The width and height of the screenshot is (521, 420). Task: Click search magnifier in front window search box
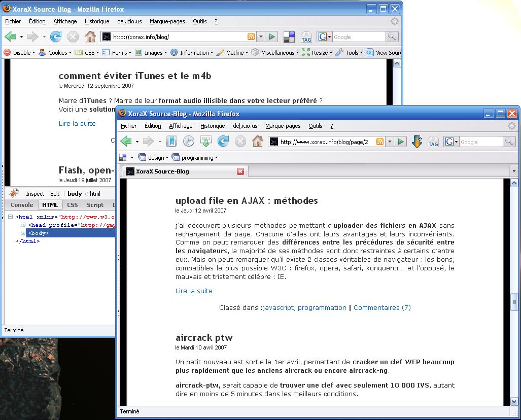tap(509, 142)
